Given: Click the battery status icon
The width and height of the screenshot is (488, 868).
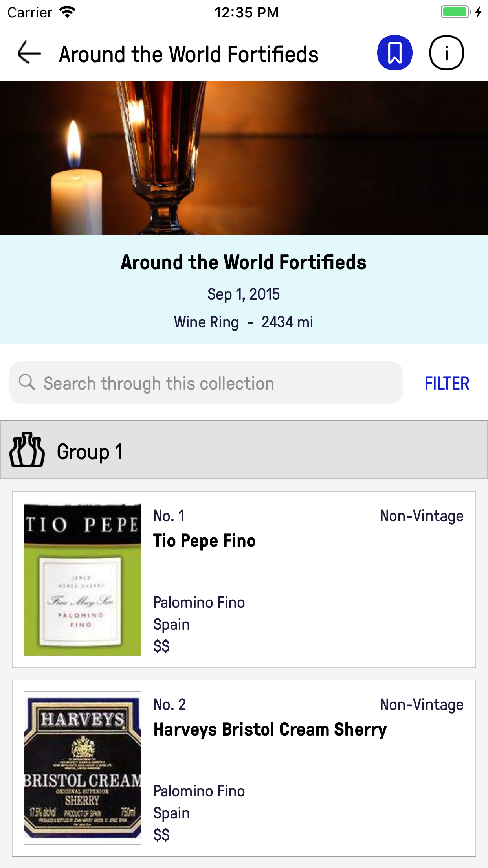Looking at the screenshot, I should pos(455,12).
